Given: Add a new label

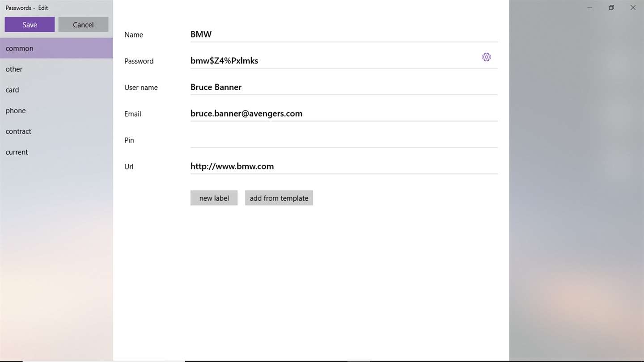Looking at the screenshot, I should 214,198.
